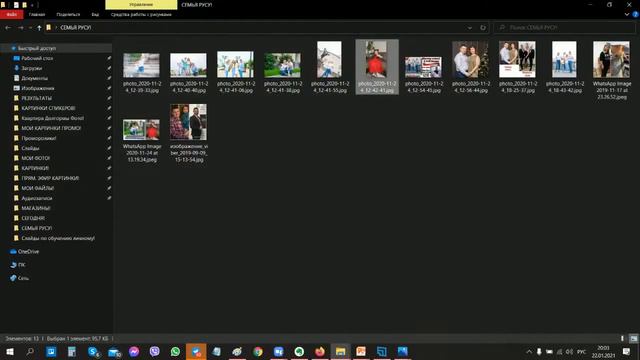Select thumbnail photo 18-25-37.jpg
Viewport: 640px width, 360px height.
[x=517, y=59]
